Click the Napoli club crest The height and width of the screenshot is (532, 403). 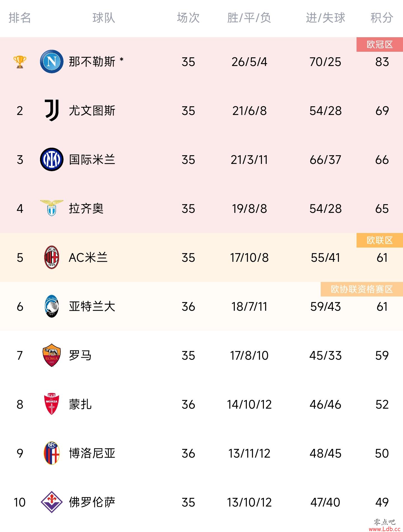[x=52, y=62]
